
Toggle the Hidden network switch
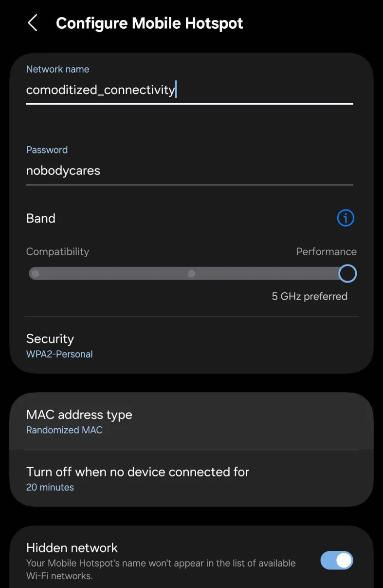point(337,560)
